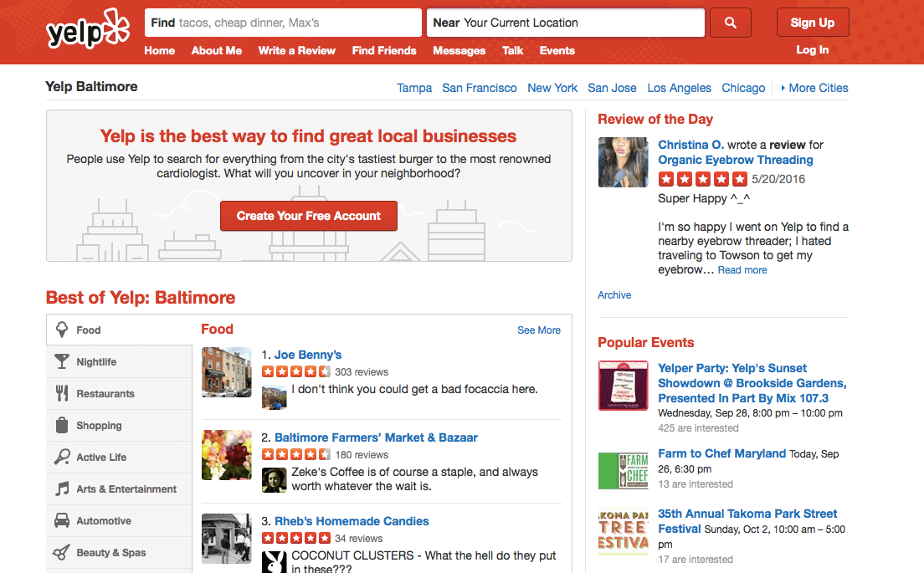Open the Automotive category tab

point(119,520)
